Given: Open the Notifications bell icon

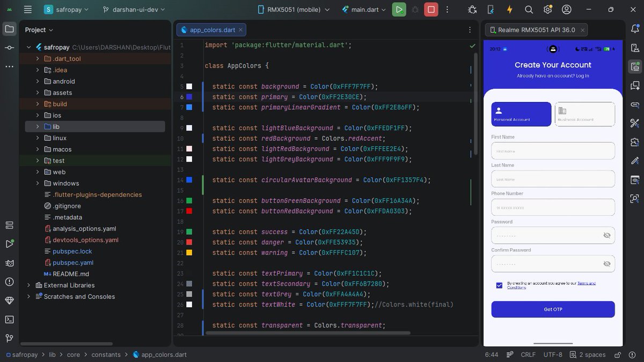Looking at the screenshot, I should tap(635, 29).
